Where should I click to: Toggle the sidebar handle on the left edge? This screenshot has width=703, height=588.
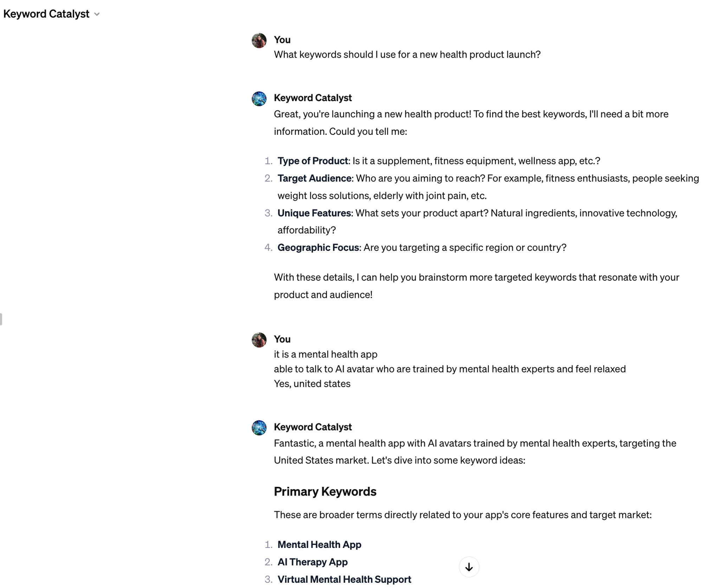pyautogui.click(x=1, y=319)
